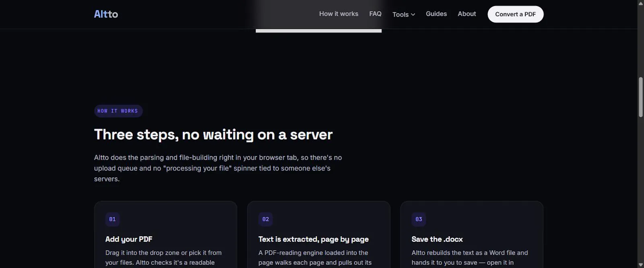Open the Guides nav link
This screenshot has height=268, width=644.
(436, 14)
